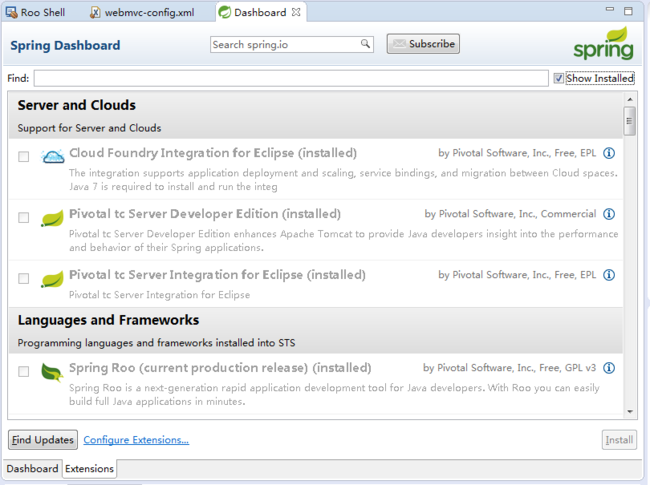
Task: Click the Spring logo at top right
Action: [x=604, y=44]
